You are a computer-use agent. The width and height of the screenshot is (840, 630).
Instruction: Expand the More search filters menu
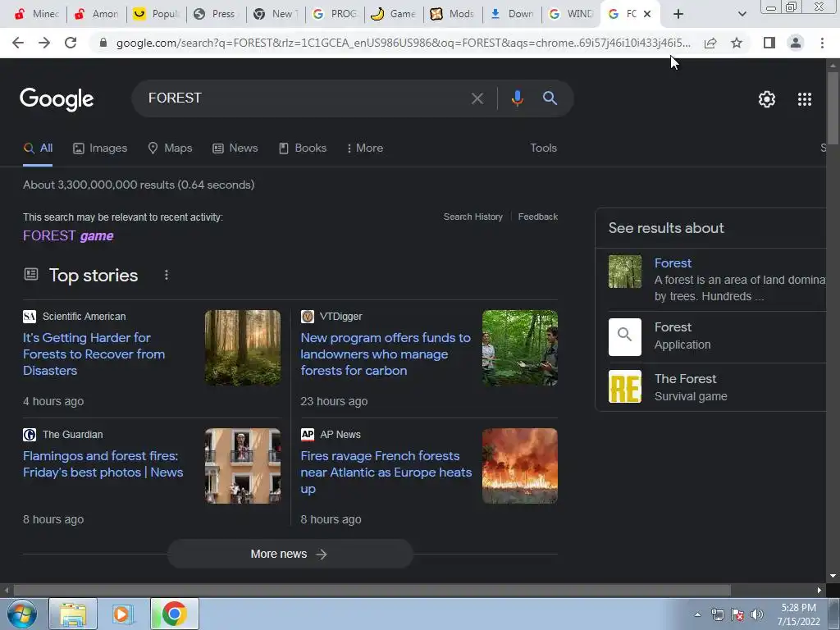(x=365, y=148)
